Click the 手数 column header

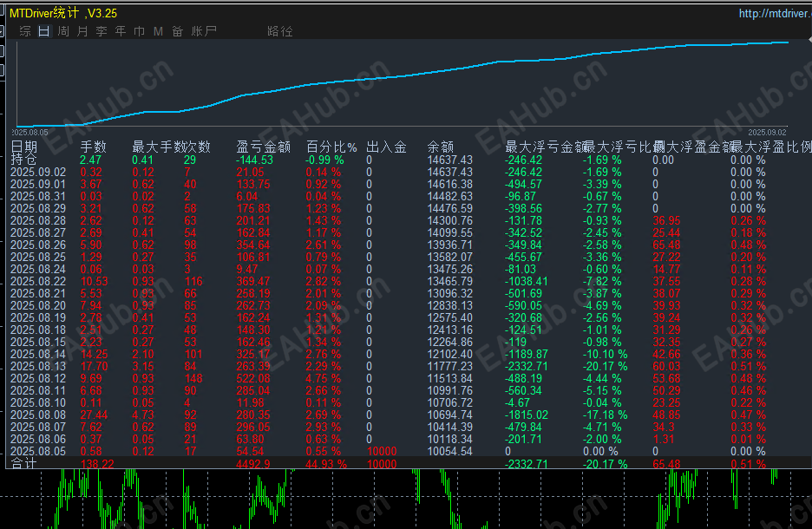coord(93,147)
